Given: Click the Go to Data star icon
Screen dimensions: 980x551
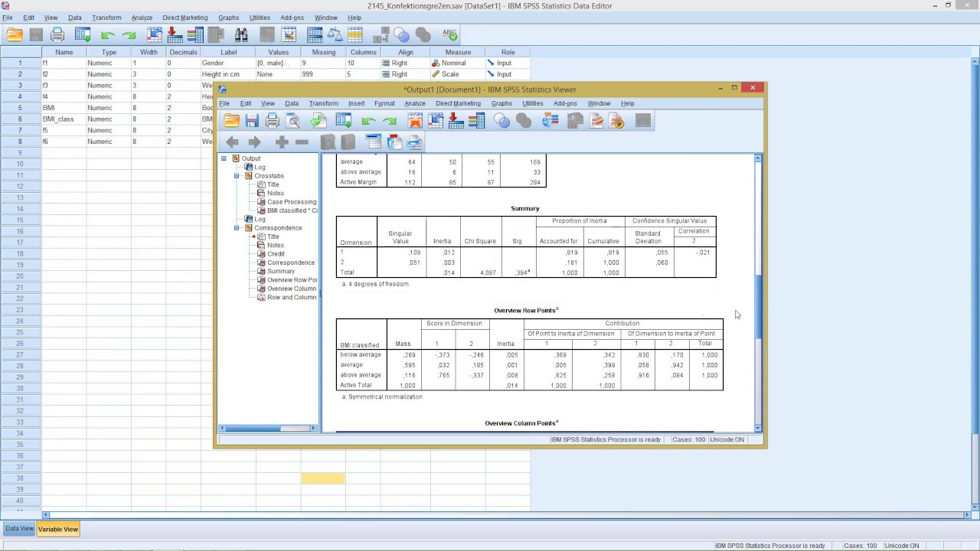Looking at the screenshot, I should click(415, 121).
